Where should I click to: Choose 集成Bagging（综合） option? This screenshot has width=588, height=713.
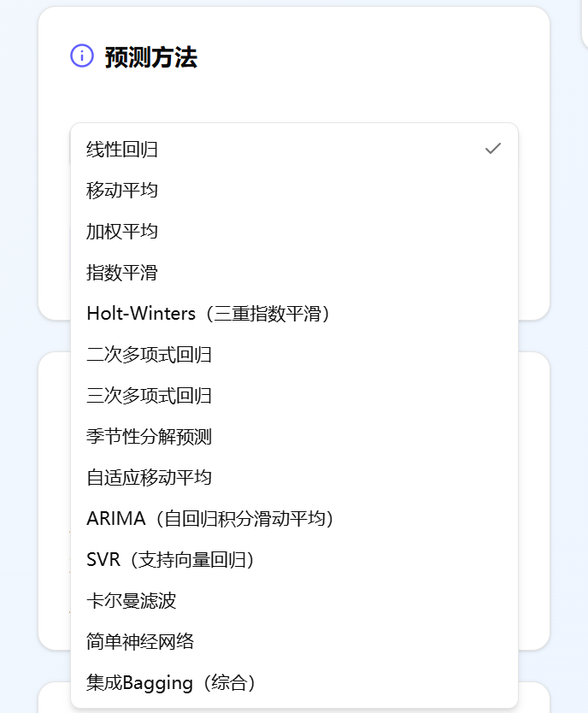coord(172,682)
